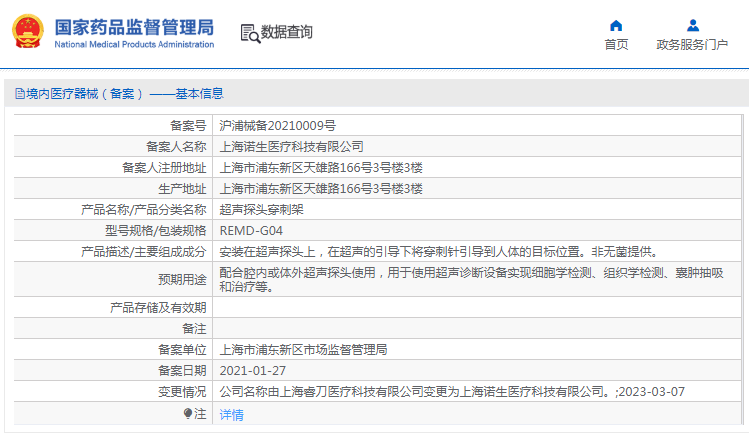This screenshot has height=435, width=749.
Task: Click the 境内医疗器械（备案）——基本信息 heading
Action: pyautogui.click(x=125, y=94)
